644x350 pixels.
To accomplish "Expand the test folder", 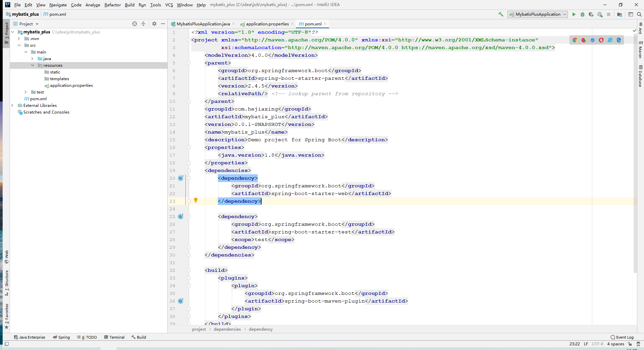I will [26, 92].
